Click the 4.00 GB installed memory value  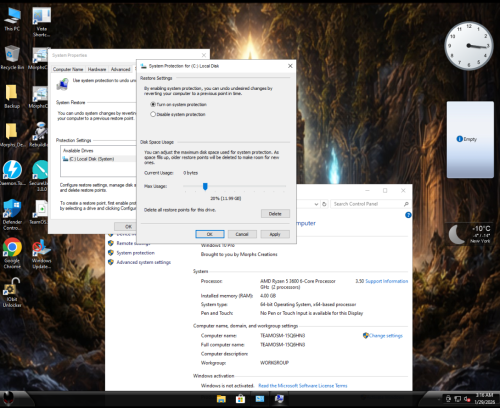click(268, 296)
